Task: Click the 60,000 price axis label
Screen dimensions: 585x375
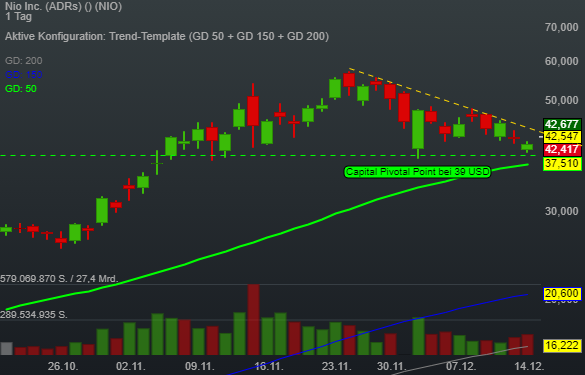Action: pos(561,61)
